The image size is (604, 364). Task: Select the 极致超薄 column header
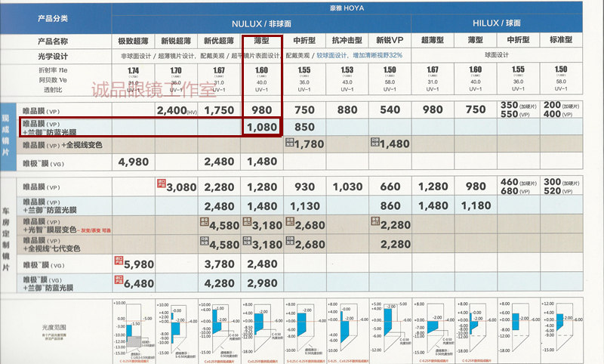coord(133,41)
